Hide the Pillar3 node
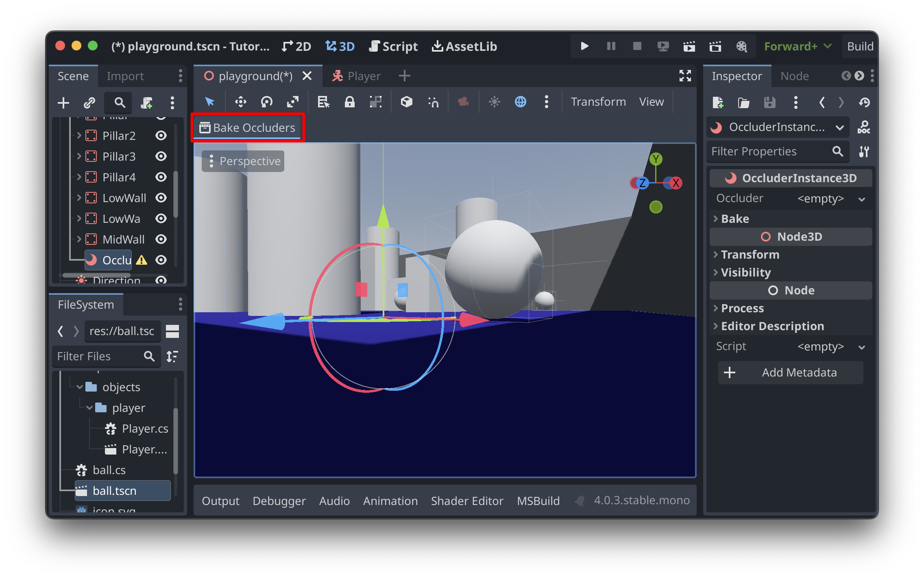The image size is (924, 579). (x=161, y=157)
